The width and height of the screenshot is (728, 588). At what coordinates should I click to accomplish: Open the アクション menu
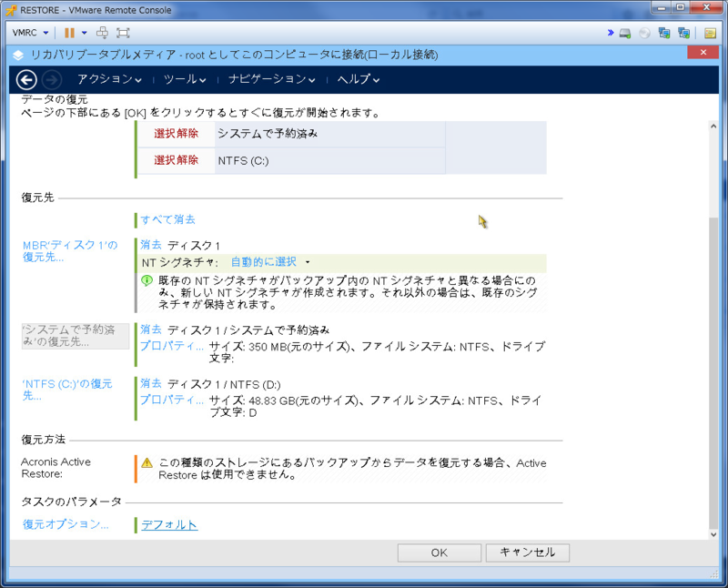pyautogui.click(x=109, y=79)
